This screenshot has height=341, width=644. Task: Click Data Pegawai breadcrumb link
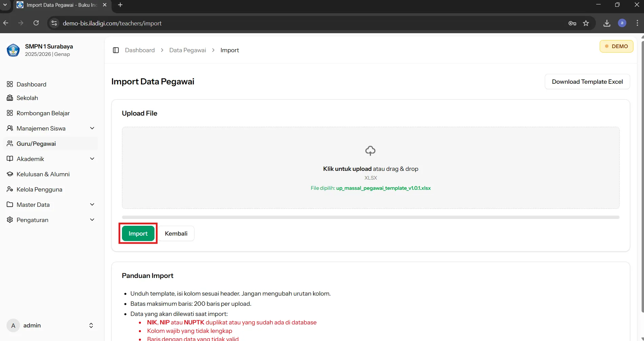[x=188, y=50]
